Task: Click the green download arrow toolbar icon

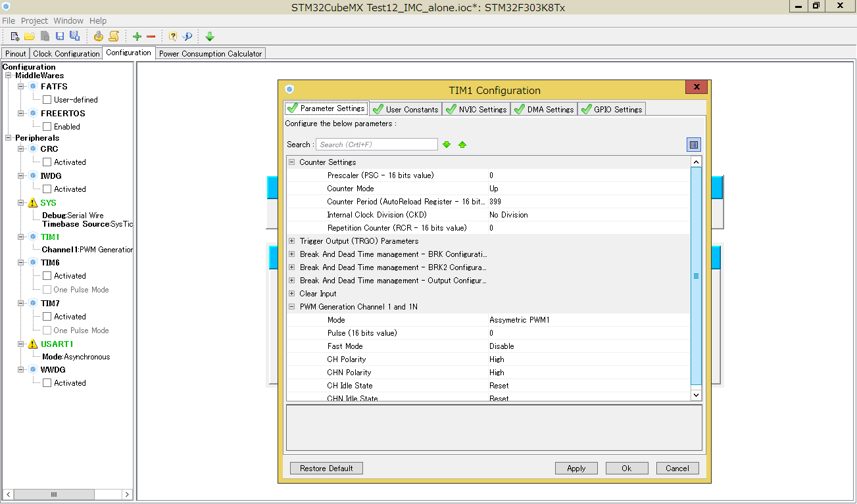Action: pos(209,36)
